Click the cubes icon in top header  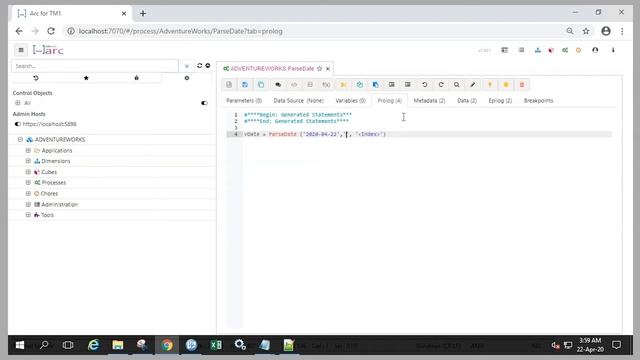click(x=551, y=50)
